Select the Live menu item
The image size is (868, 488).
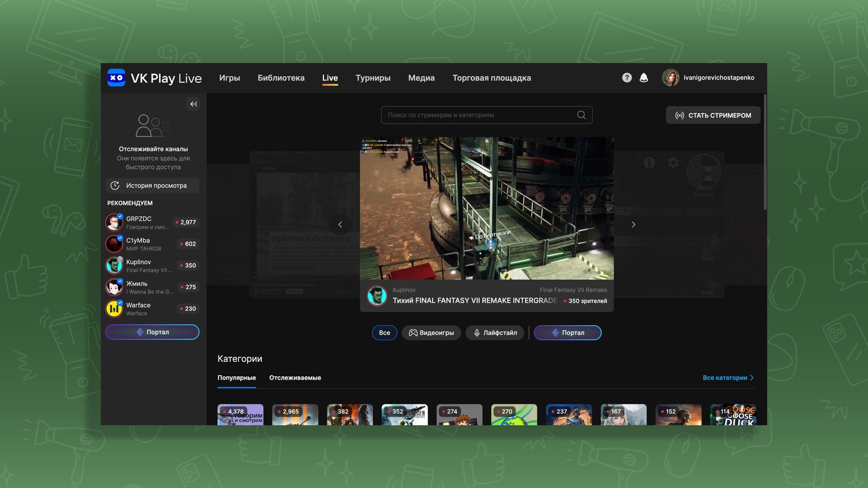330,78
